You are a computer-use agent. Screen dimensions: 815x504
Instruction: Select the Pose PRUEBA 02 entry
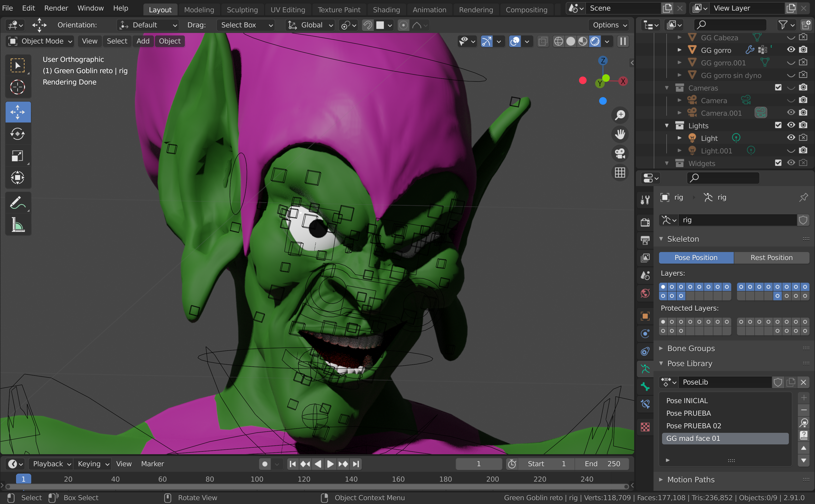[x=693, y=426]
